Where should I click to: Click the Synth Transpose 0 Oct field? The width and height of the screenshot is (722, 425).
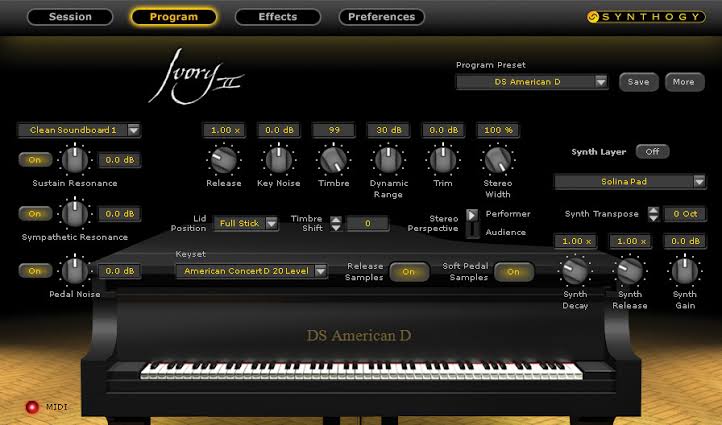click(x=685, y=214)
